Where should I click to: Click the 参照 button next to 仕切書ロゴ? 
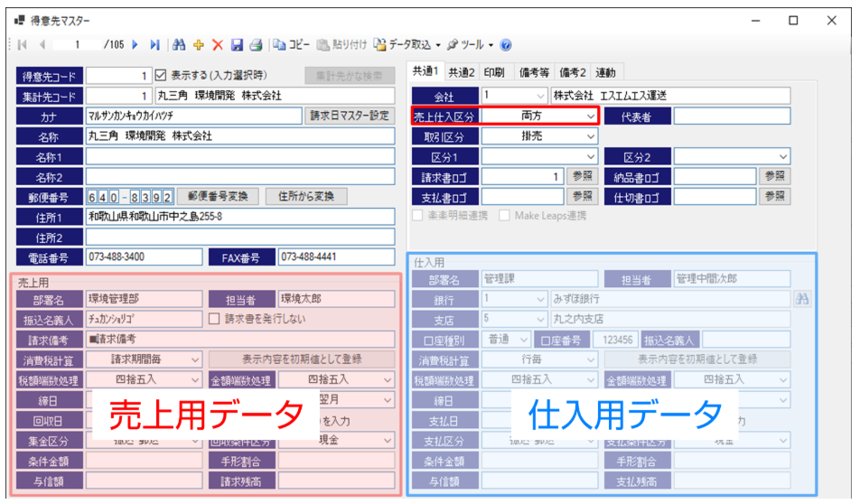[x=774, y=196]
